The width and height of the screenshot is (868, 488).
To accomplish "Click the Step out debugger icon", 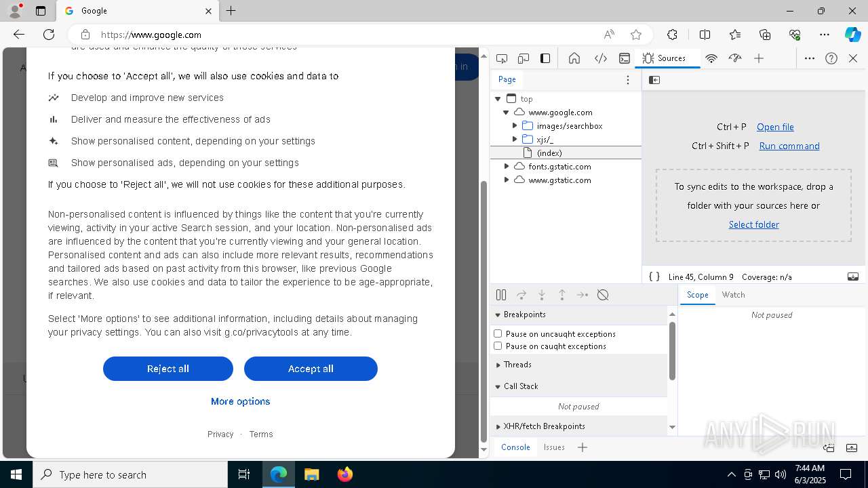I will (x=562, y=295).
